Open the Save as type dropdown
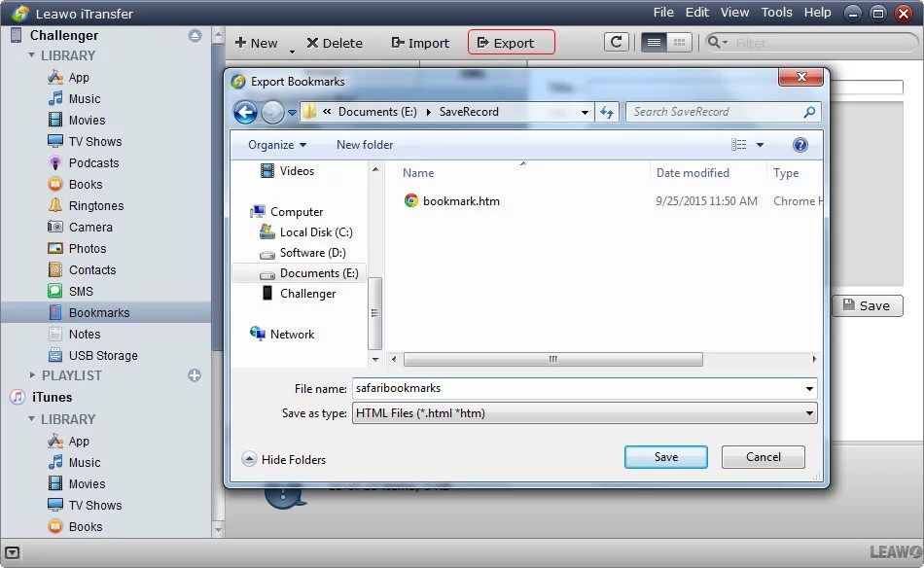 (809, 413)
